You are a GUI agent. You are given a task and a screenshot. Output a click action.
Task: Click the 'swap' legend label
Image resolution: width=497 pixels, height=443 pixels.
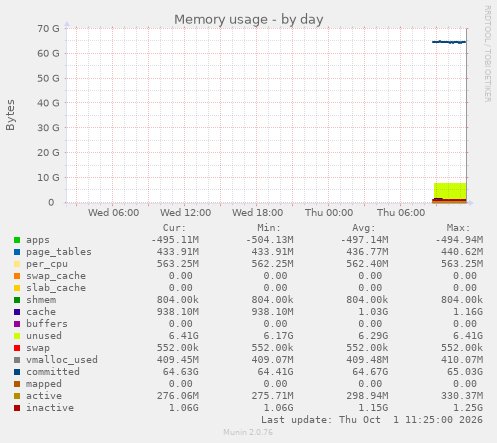tap(38, 348)
